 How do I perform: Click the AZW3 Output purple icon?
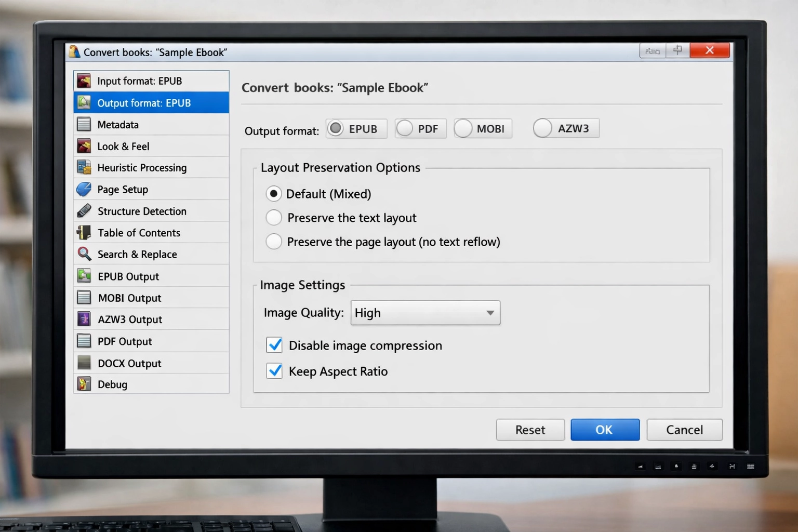(84, 319)
